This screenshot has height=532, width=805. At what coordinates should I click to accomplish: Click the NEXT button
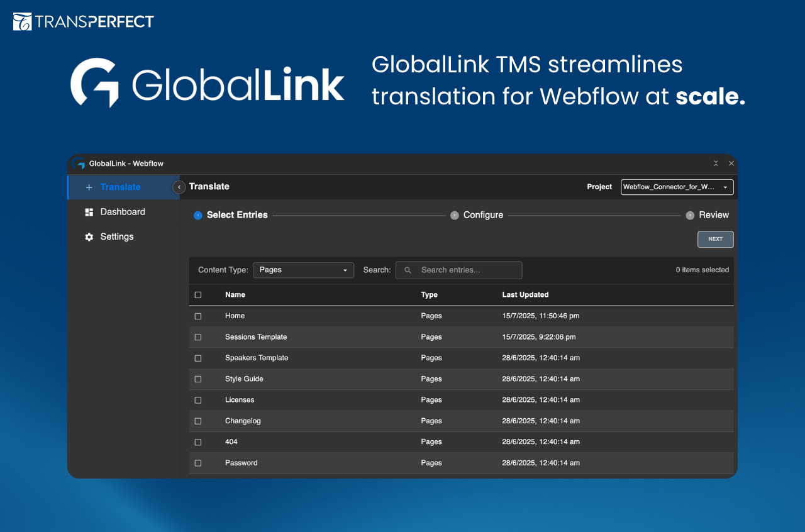point(715,239)
